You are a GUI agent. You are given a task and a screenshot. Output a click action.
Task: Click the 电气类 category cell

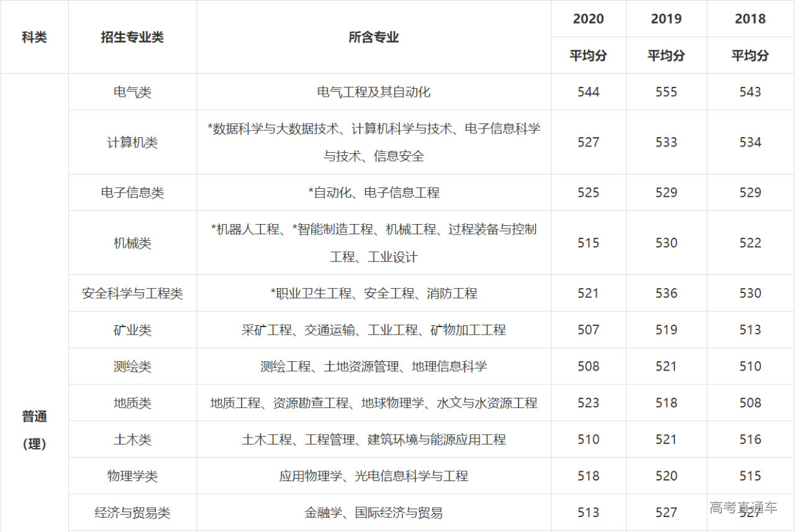pos(132,92)
